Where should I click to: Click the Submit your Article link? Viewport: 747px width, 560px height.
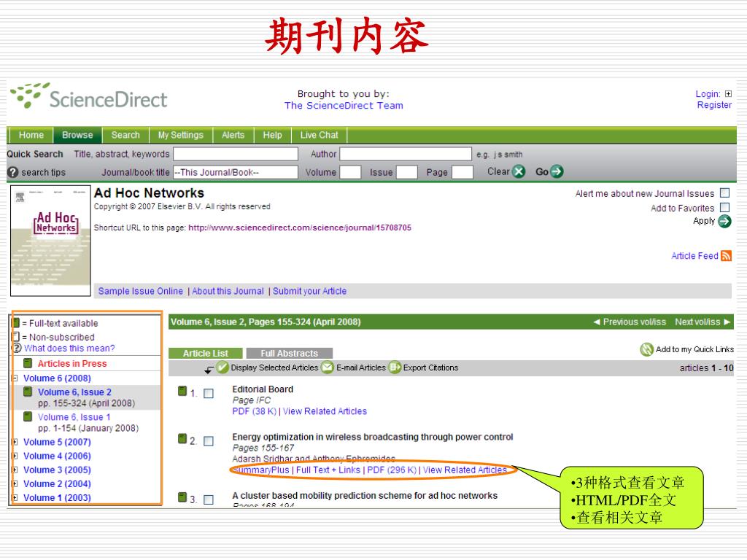309,291
